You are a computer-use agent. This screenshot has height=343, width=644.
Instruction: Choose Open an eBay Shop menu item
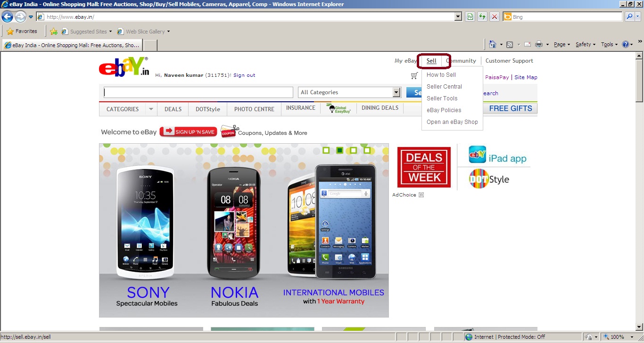point(452,122)
